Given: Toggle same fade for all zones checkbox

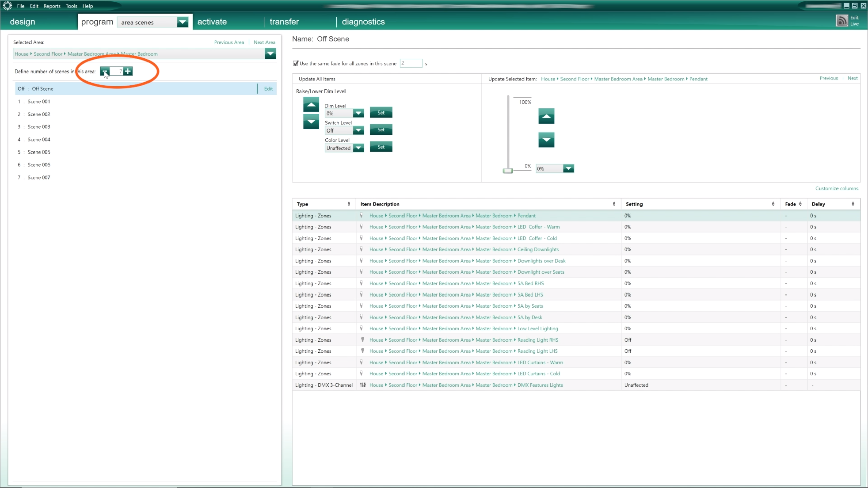Looking at the screenshot, I should coord(296,63).
